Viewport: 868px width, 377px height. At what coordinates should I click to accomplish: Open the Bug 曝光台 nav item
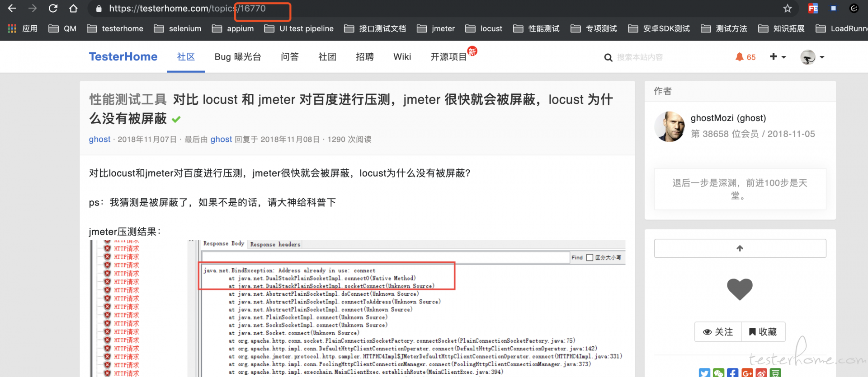[238, 57]
